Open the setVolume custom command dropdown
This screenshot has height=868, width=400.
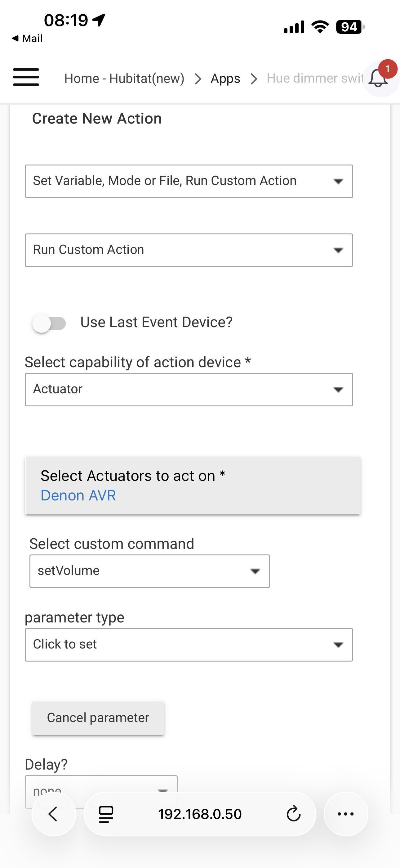149,571
